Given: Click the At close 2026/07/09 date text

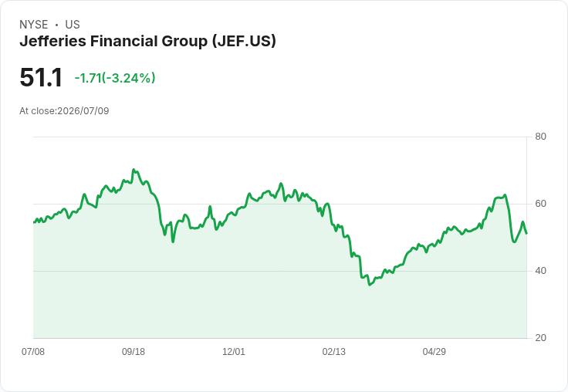Looking at the screenshot, I should [x=64, y=111].
